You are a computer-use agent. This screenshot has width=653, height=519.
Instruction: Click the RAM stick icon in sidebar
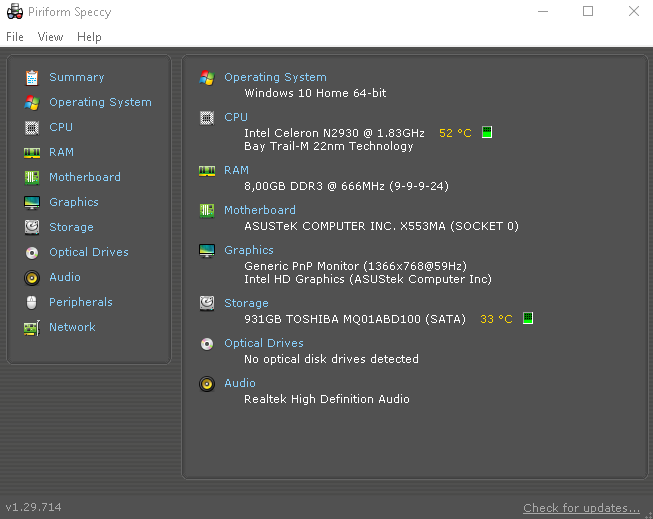[32, 153]
